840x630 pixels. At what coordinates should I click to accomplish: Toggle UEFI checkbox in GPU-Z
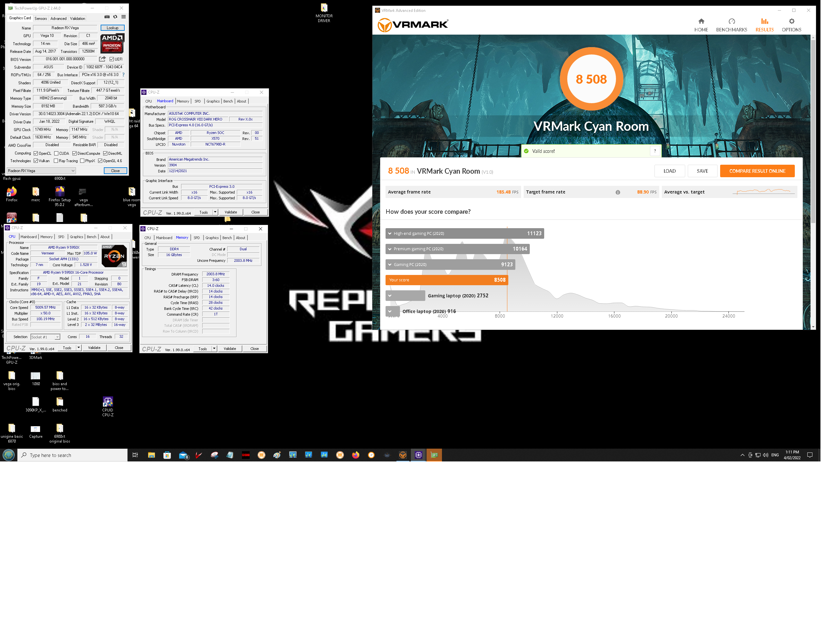coord(112,59)
